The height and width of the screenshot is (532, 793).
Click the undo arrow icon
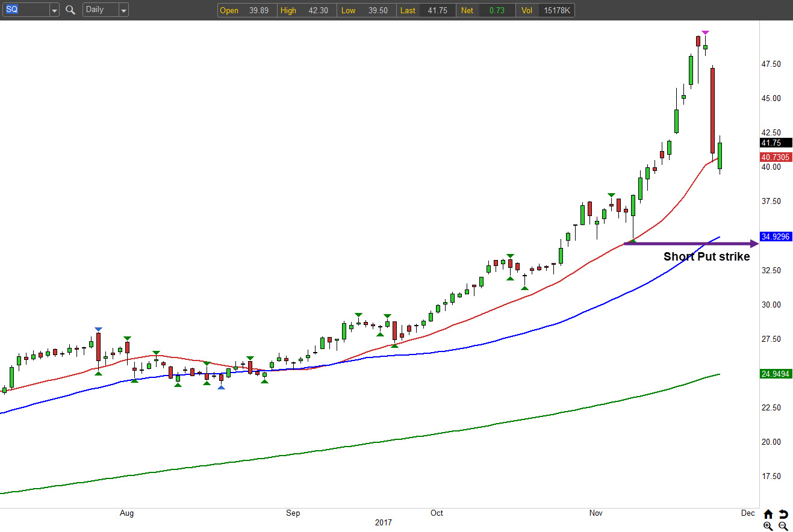(x=783, y=514)
